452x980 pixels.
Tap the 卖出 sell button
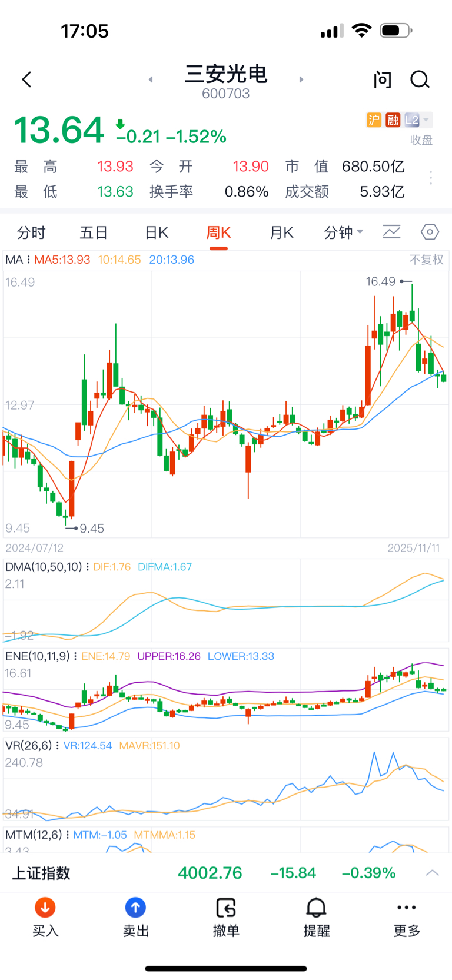coord(135,918)
